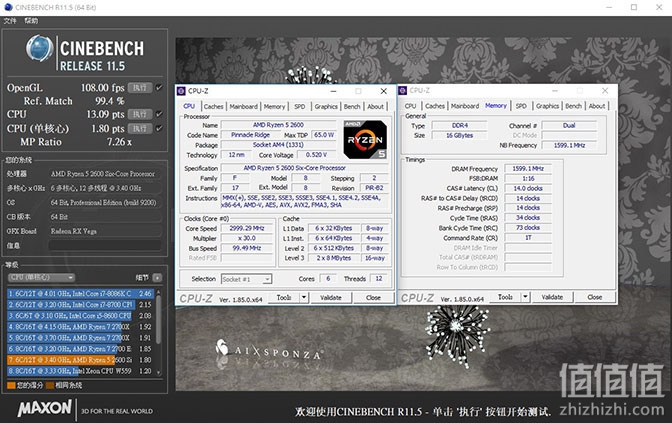Minimize the Cinebench window
Image resolution: width=672 pixels, height=423 pixels.
[x=610, y=7]
